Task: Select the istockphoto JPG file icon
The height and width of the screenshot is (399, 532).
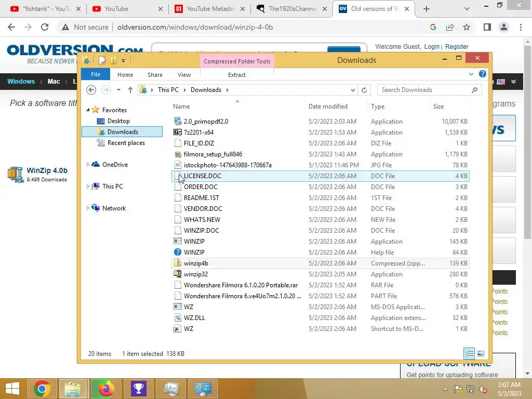Action: (178, 165)
